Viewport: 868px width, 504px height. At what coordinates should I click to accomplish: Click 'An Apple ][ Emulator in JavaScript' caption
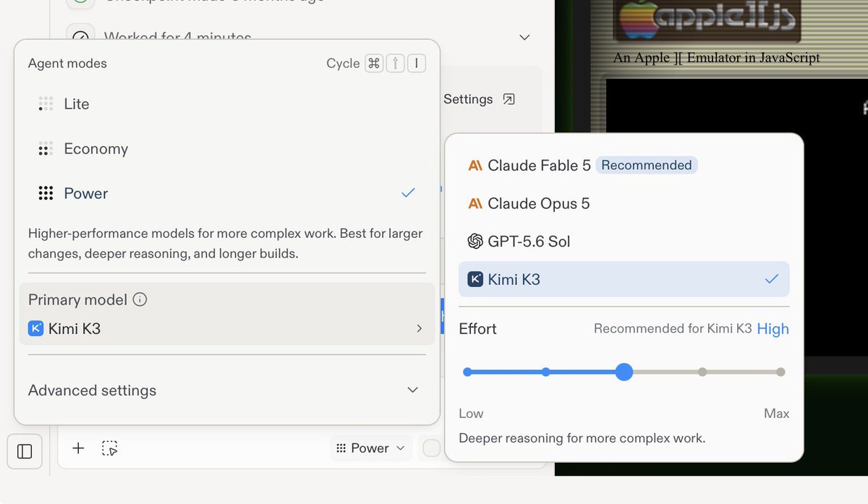coord(717,58)
